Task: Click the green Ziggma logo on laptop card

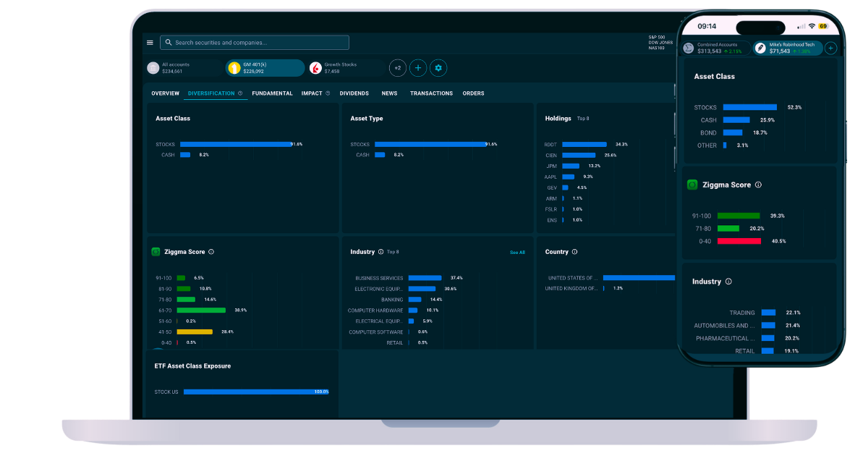Action: click(156, 252)
